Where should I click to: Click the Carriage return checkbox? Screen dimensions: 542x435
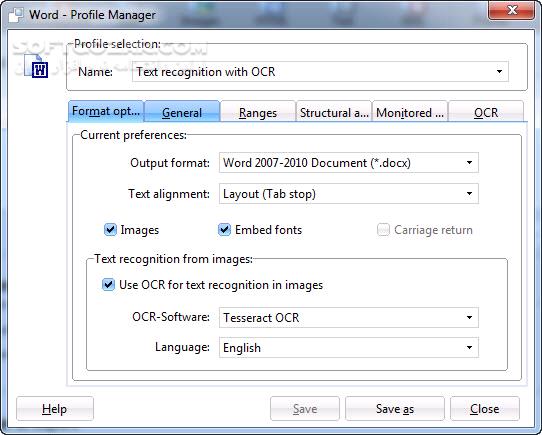(x=383, y=230)
